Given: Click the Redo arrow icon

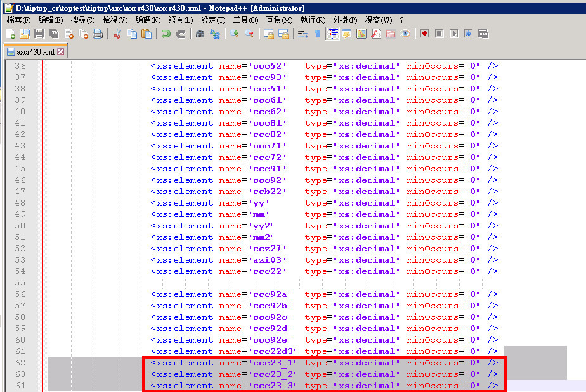Looking at the screenshot, I should 181,34.
